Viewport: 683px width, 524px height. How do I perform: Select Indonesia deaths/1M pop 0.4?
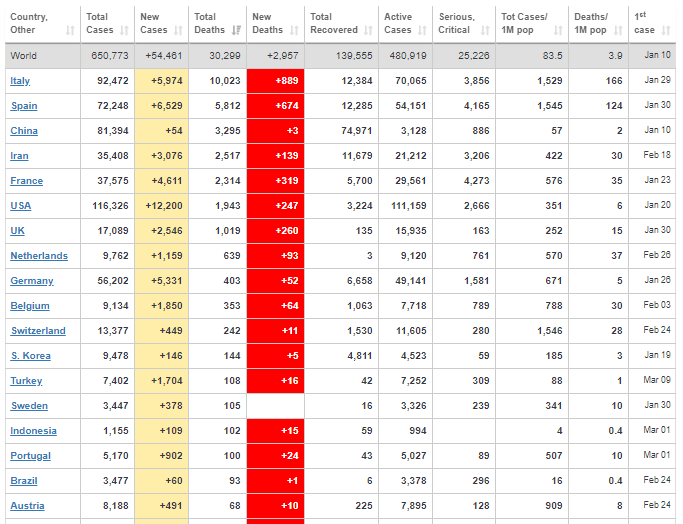point(615,431)
